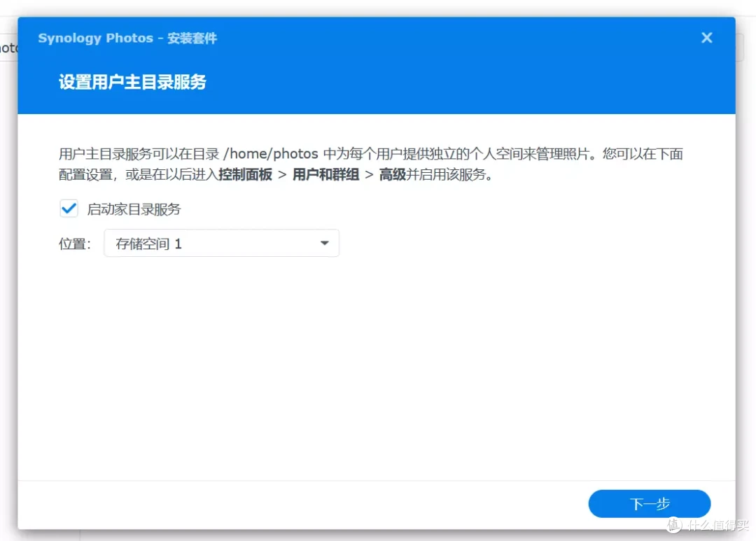
Task: Expand the storage volume selection list
Action: [x=220, y=243]
